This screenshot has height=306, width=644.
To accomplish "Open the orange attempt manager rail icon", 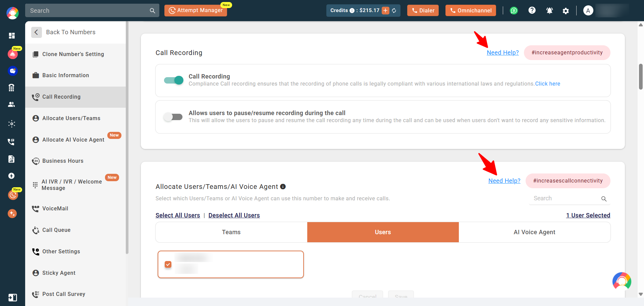I will [13, 195].
